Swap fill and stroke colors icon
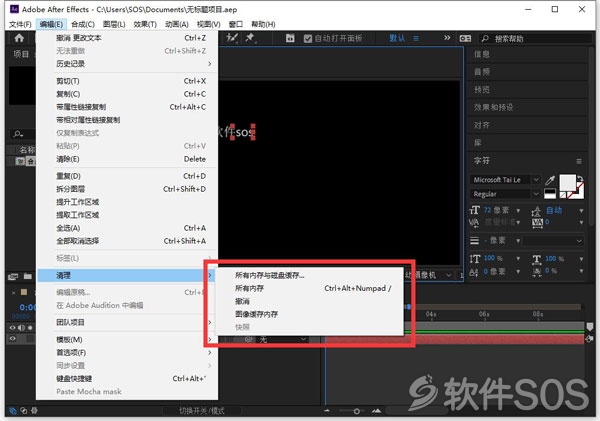 580,178
